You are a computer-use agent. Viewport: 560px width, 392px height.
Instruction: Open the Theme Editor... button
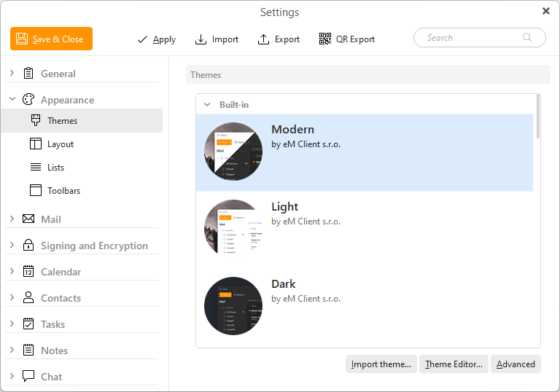[x=454, y=364]
